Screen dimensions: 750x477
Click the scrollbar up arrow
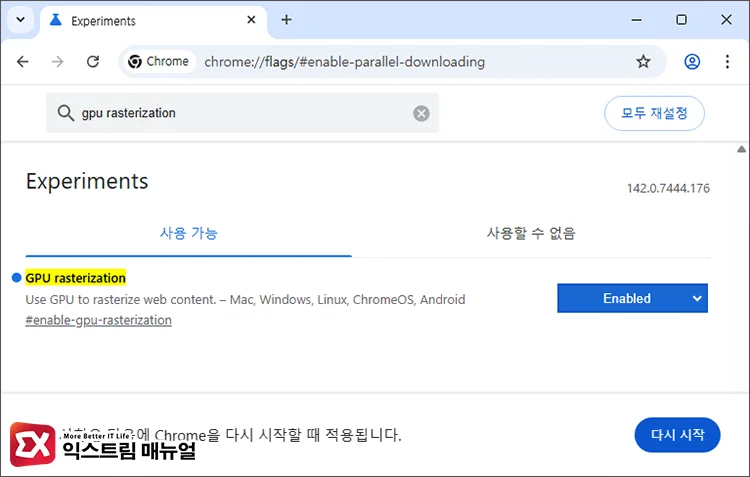pos(741,149)
